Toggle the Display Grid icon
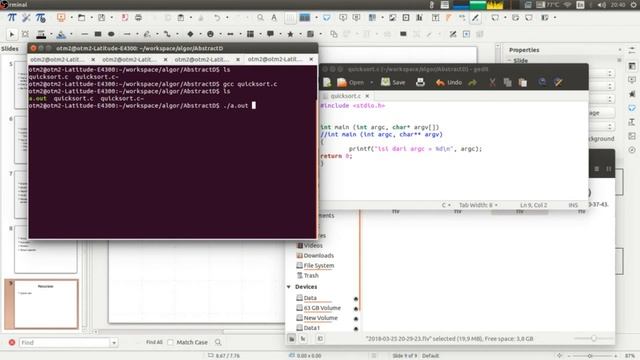640x360 pixels. (290, 18)
